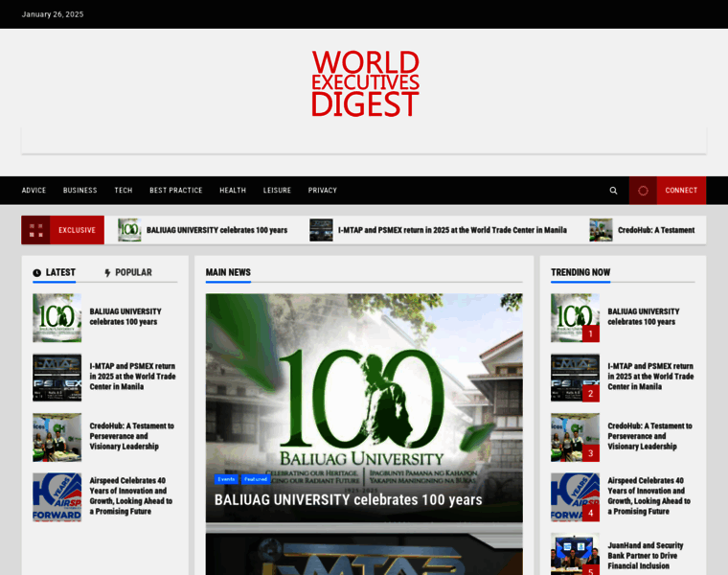
Task: Click the Exclusive grid squares icon
Action: (35, 230)
